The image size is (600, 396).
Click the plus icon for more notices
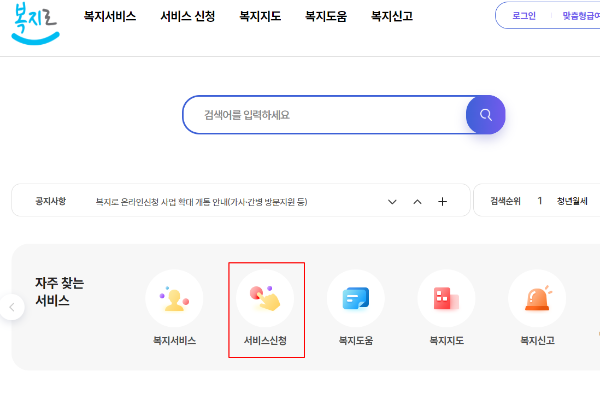[x=442, y=202]
